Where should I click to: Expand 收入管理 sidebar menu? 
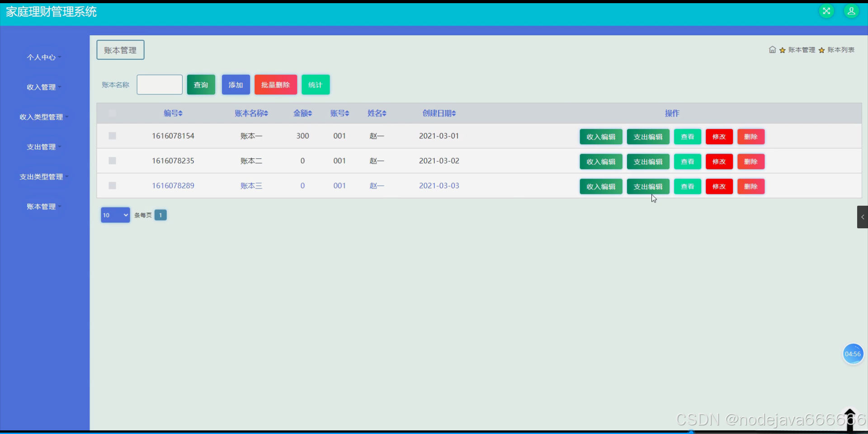click(x=44, y=87)
